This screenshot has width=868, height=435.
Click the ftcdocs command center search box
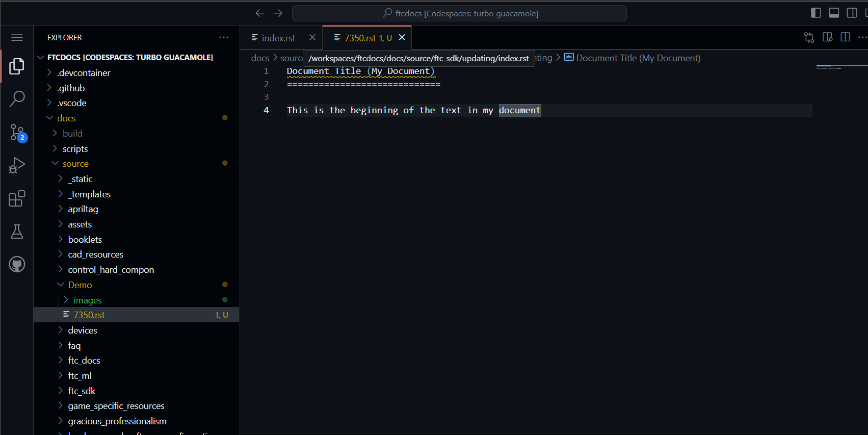459,13
